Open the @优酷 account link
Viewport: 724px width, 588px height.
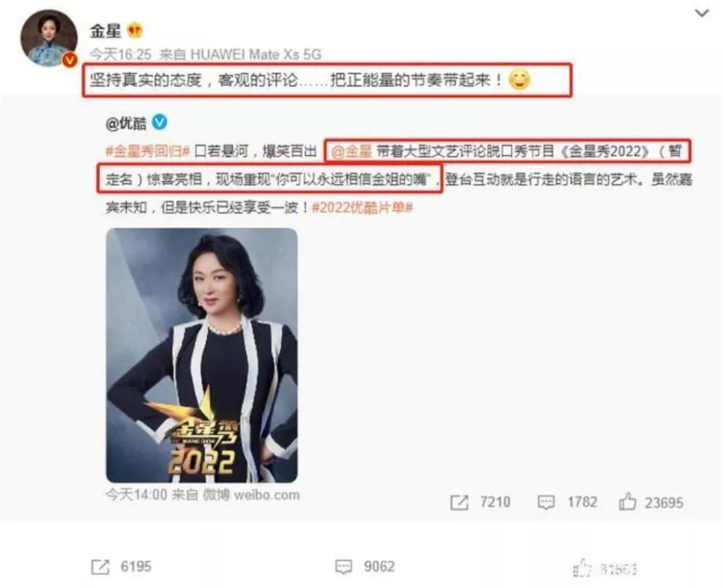click(126, 123)
